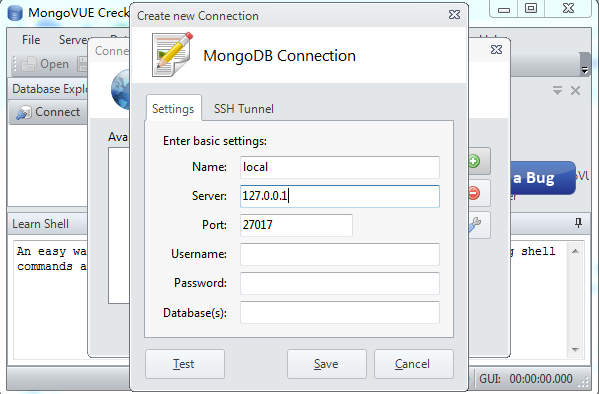Image resolution: width=599 pixels, height=394 pixels.
Task: Select the Port field showing 27017
Action: (296, 225)
